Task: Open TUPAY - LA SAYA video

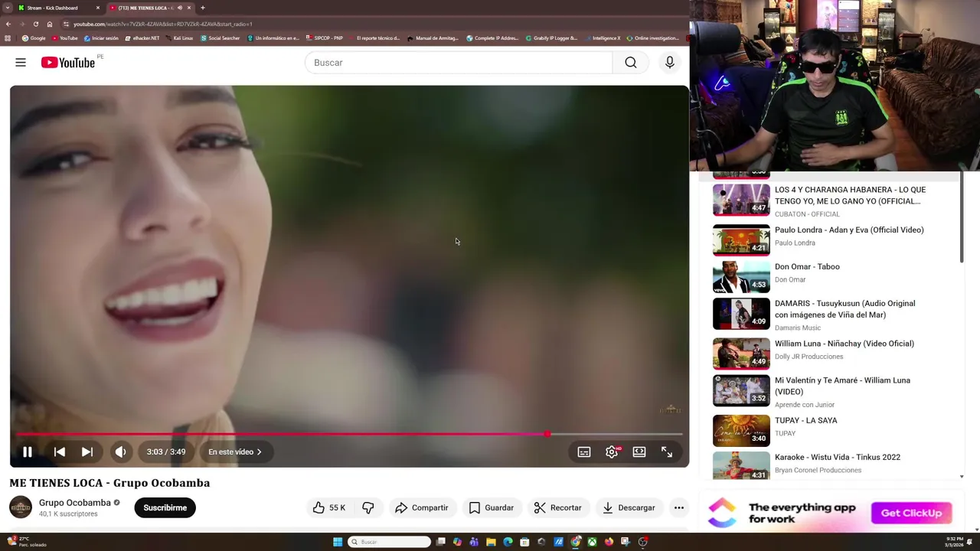Action: point(805,421)
